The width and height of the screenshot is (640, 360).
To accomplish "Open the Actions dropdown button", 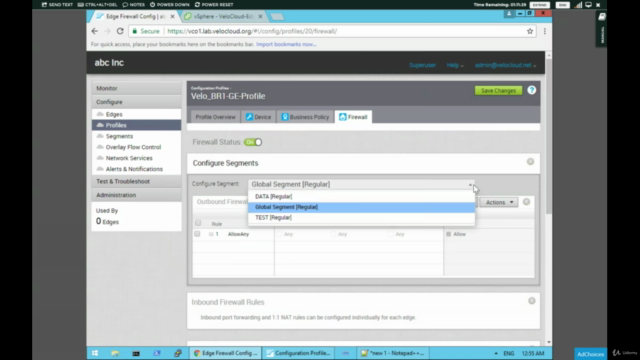I will pyautogui.click(x=499, y=202).
